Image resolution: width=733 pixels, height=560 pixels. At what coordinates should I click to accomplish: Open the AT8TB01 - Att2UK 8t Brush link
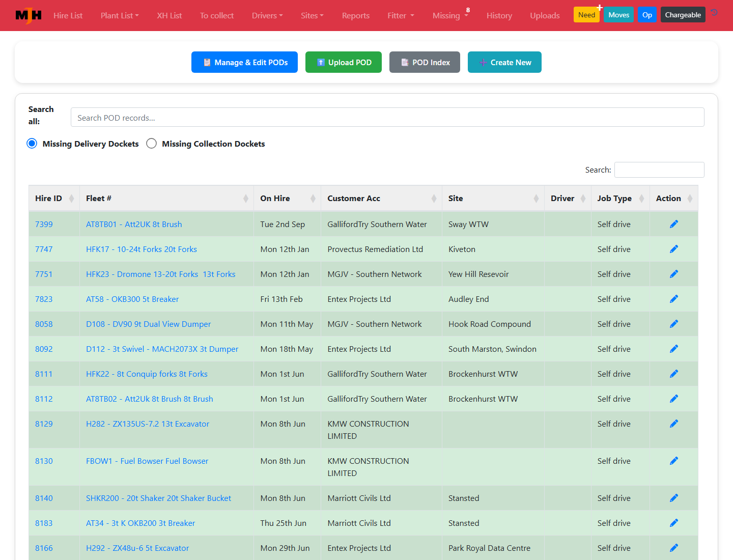[134, 224]
